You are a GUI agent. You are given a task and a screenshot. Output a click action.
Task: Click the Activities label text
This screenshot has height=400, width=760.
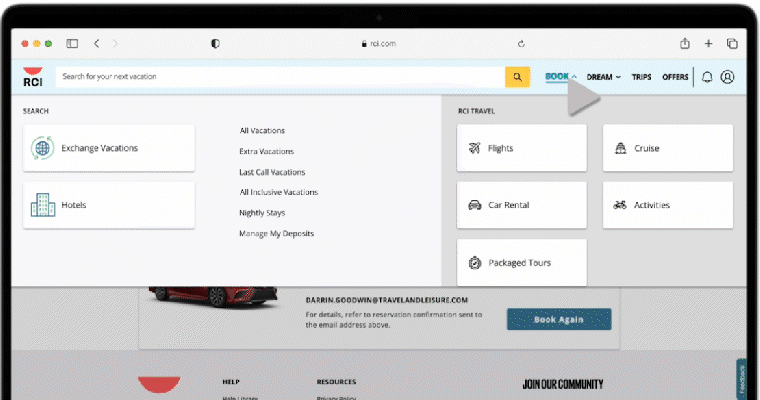[x=652, y=205]
